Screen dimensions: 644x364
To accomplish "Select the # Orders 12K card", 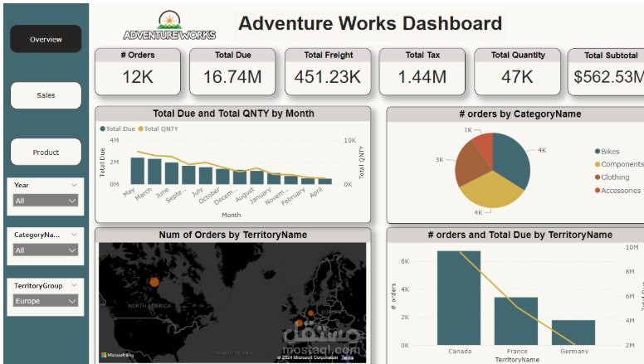I will point(138,72).
